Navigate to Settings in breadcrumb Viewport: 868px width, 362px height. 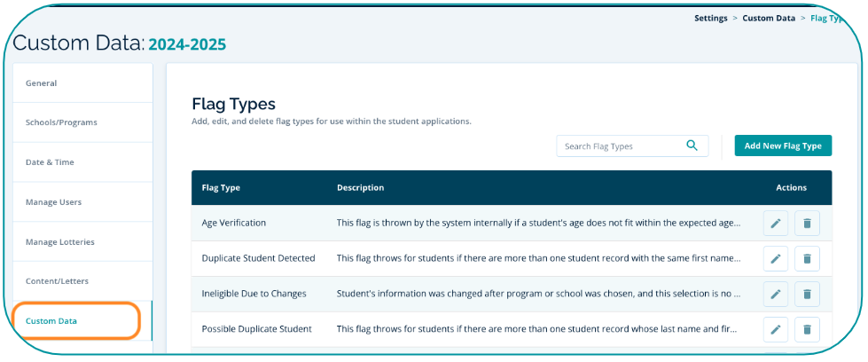point(710,18)
